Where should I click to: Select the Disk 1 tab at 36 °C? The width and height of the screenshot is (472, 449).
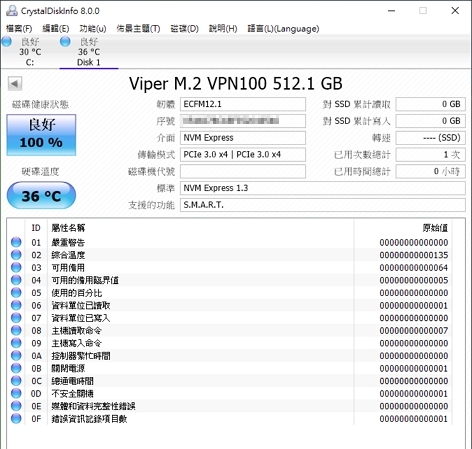coord(89,52)
